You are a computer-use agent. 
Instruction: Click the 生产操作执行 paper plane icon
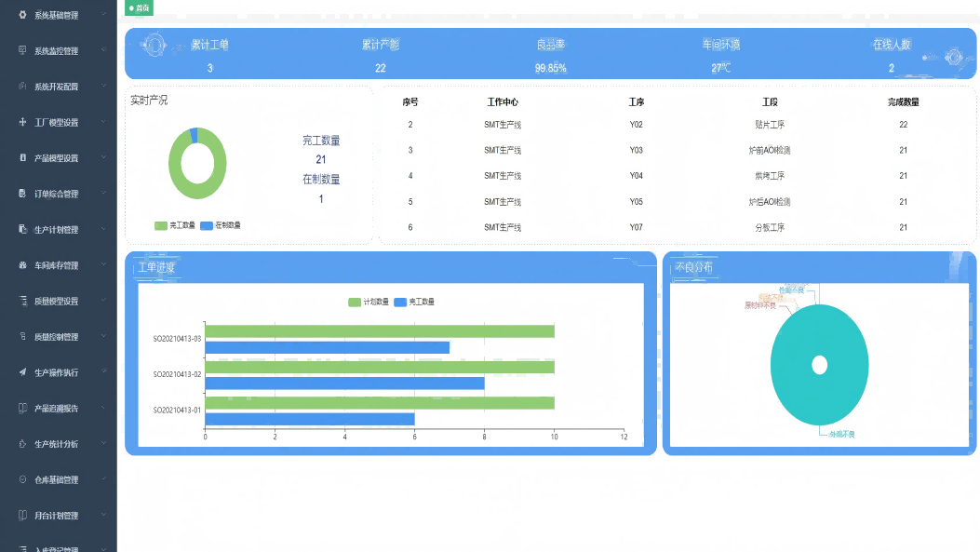coord(23,372)
